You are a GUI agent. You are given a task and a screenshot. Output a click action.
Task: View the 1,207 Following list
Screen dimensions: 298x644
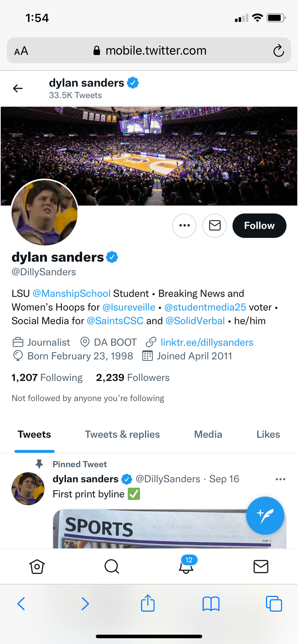[47, 378]
